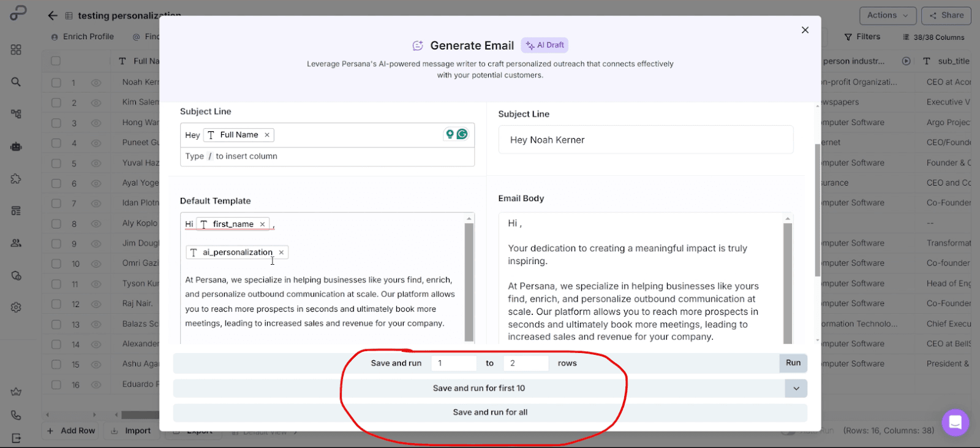
Task: Toggle the select-all rows checkbox
Action: 56,61
